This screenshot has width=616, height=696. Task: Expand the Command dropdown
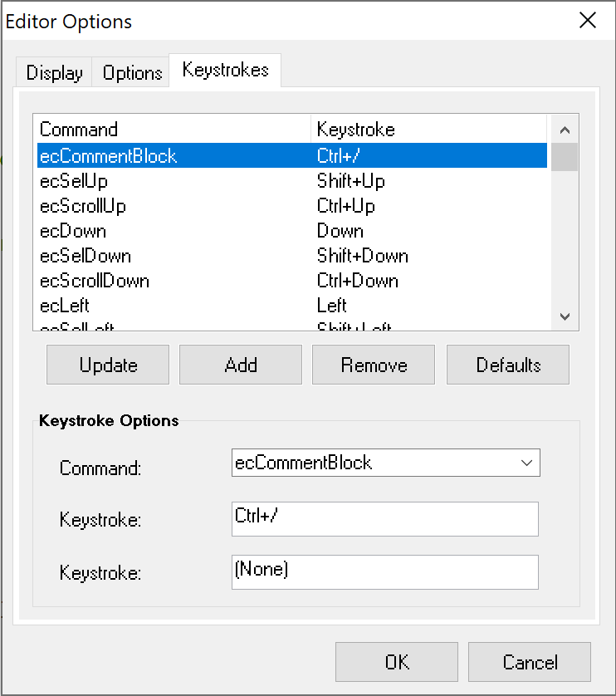click(526, 463)
